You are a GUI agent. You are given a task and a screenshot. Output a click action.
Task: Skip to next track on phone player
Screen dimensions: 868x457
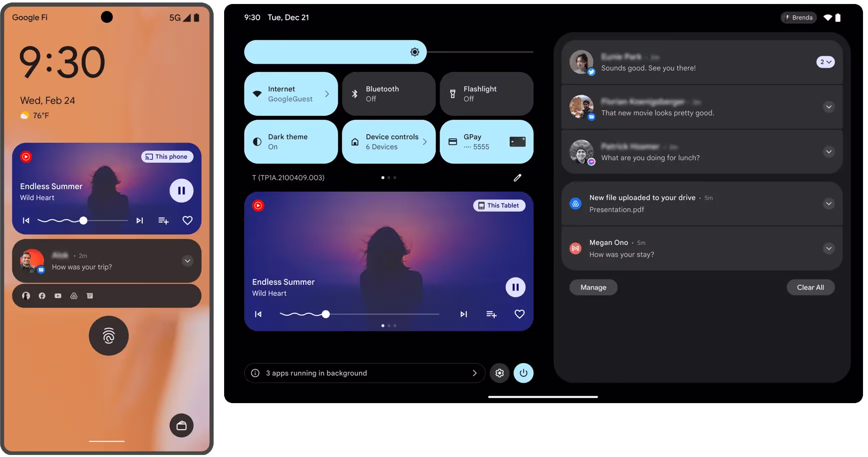(140, 221)
